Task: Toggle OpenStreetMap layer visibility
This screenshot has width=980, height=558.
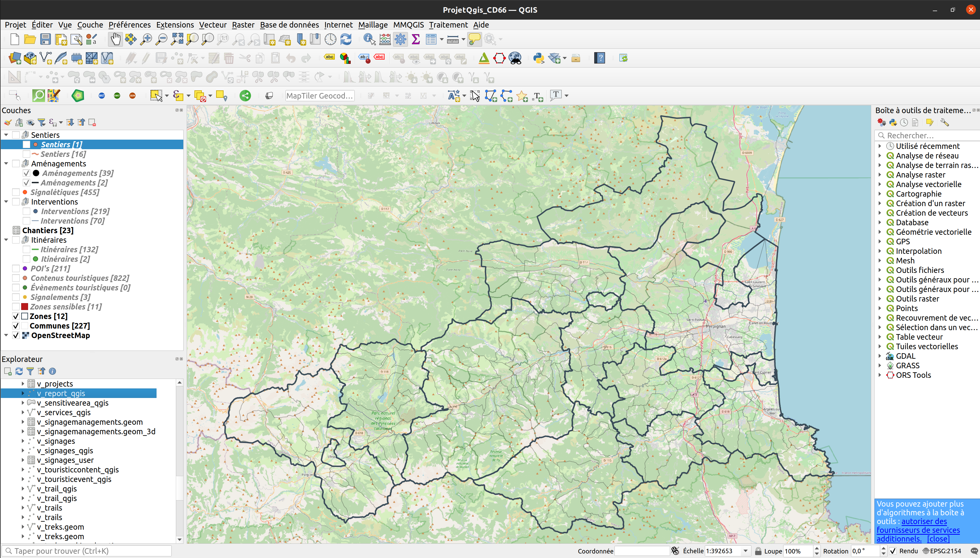Action: [x=16, y=335]
